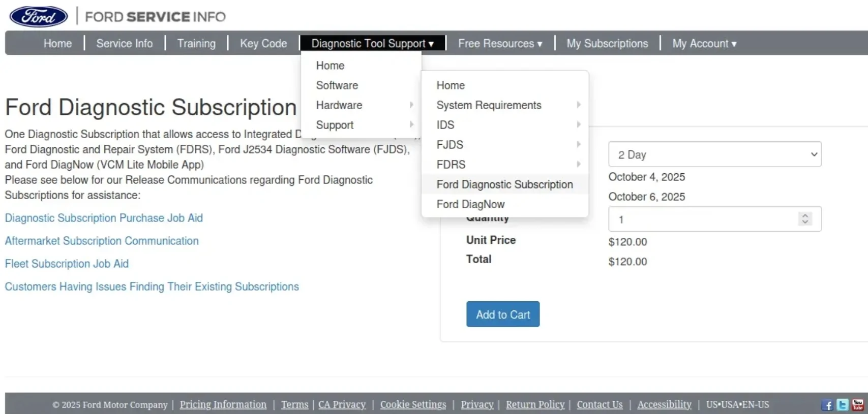Choose Ford DiagNow in the submenu

point(505,204)
